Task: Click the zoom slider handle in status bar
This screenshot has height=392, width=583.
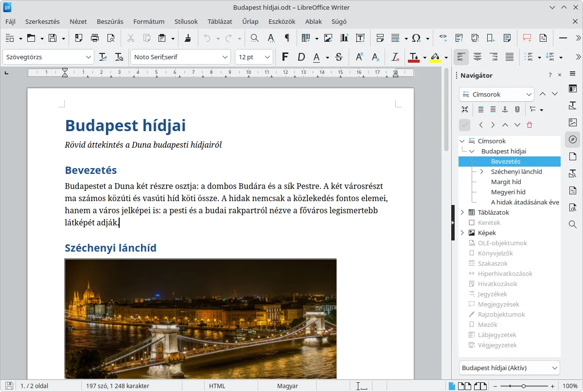Action: [524, 386]
